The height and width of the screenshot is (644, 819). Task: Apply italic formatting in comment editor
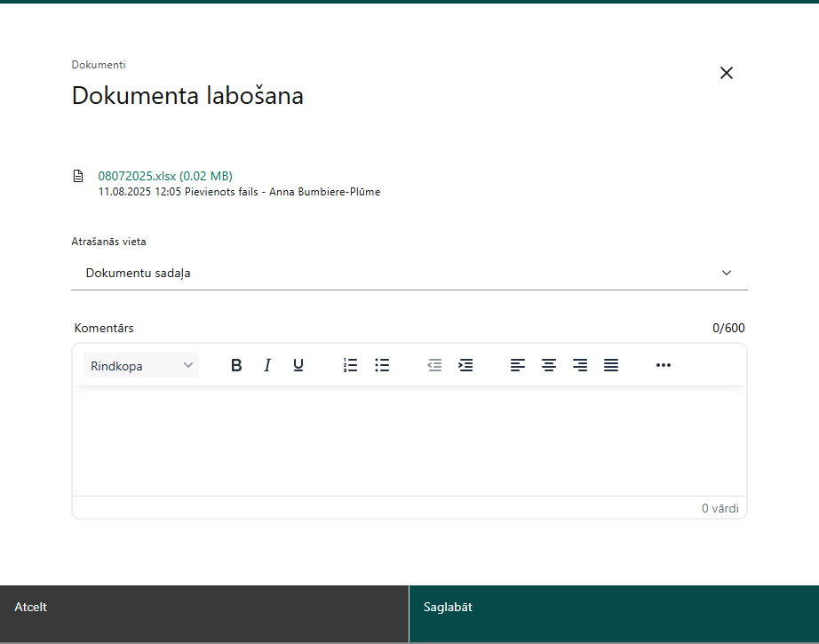pyautogui.click(x=267, y=365)
